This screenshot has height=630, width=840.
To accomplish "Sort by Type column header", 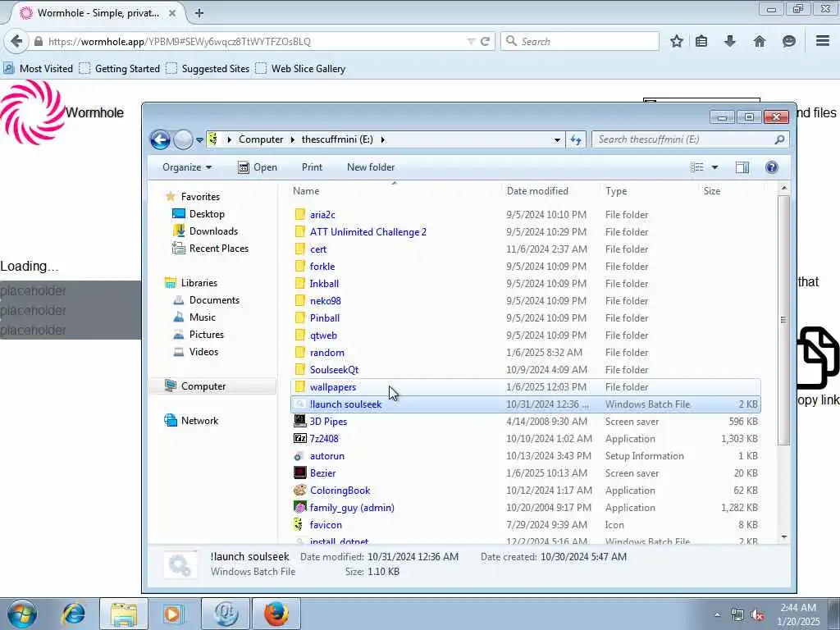I will coord(650,190).
